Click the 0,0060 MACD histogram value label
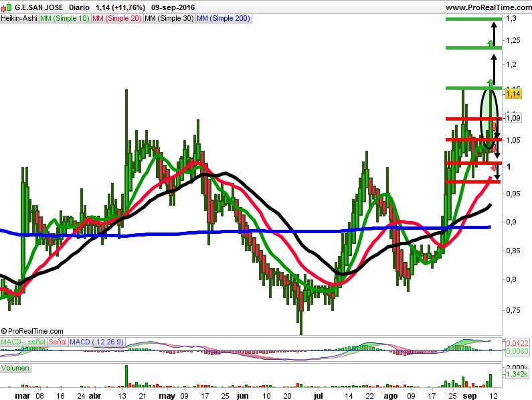Image resolution: width=532 pixels, height=400 pixels. point(517,351)
